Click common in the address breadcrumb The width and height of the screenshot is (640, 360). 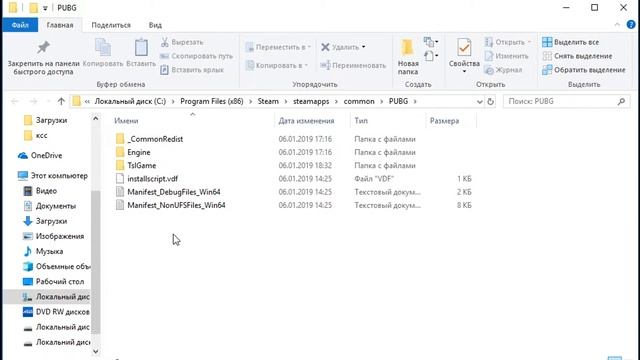(x=359, y=101)
